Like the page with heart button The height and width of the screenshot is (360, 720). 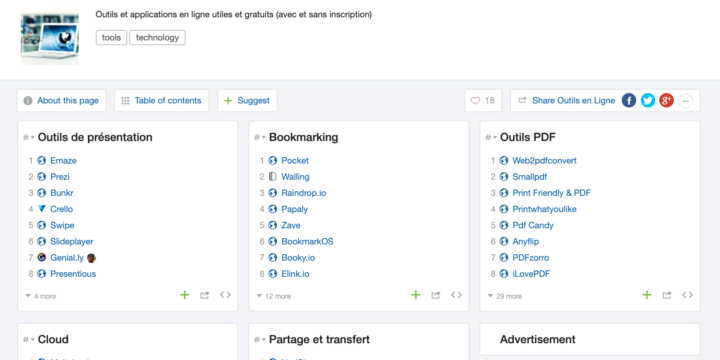pos(483,101)
